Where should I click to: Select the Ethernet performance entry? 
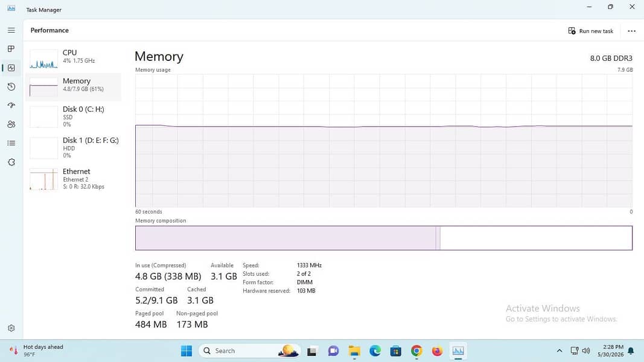73,179
